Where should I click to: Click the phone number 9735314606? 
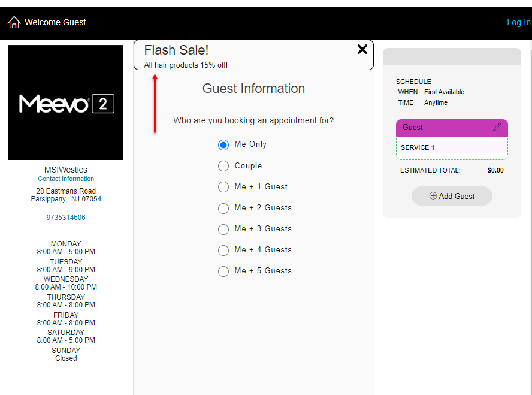coord(66,218)
